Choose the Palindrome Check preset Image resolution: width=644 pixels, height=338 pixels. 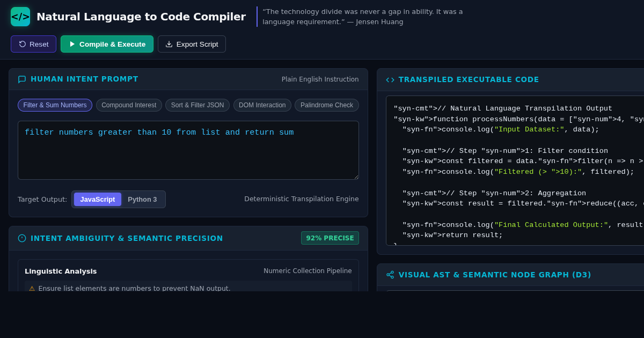pyautogui.click(x=327, y=105)
